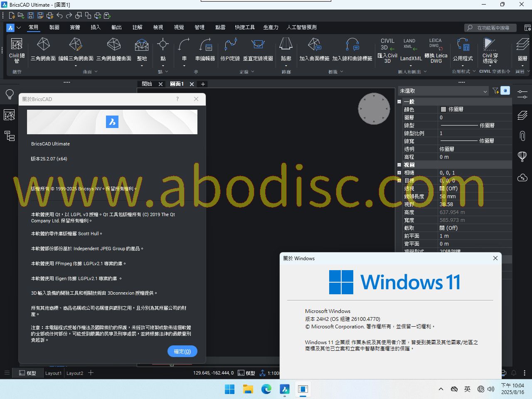Viewport: 532px width, 399px height.
Task: Select 加入曲面標籤 surface label tool
Action: (x=314, y=50)
